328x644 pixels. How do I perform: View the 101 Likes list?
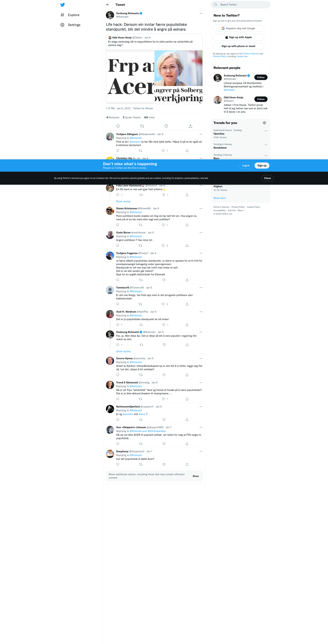(x=149, y=117)
